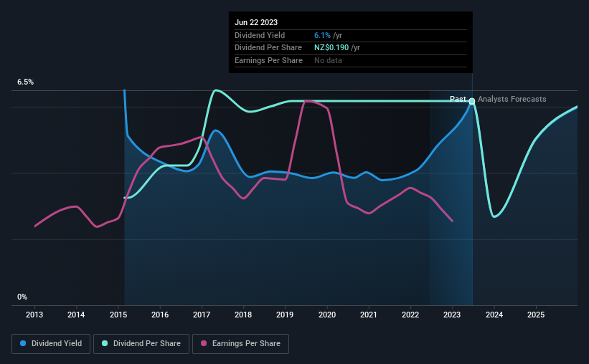Screen dimensions: 589x364
Task: Click the highlighted data point marker at Jun 2023
Action: pyautogui.click(x=472, y=101)
